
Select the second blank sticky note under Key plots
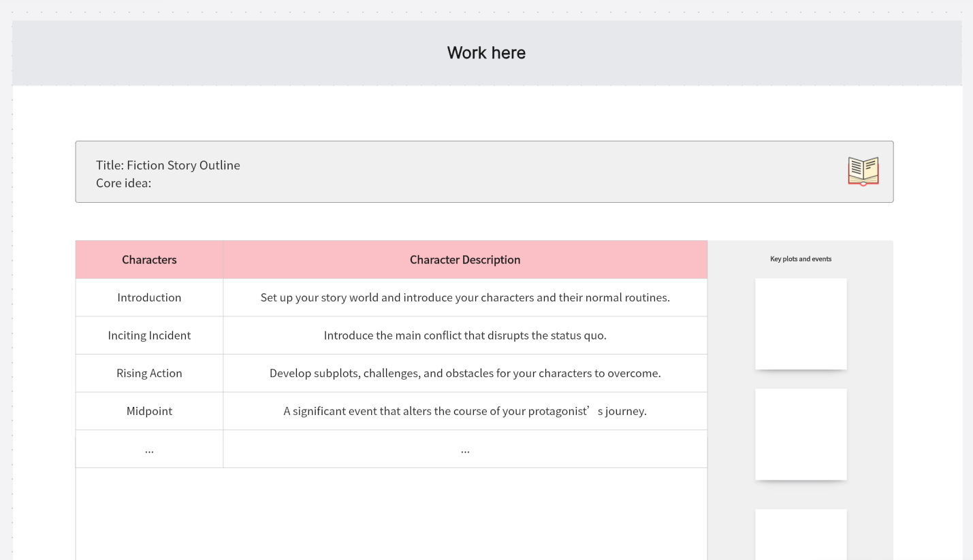tap(801, 434)
